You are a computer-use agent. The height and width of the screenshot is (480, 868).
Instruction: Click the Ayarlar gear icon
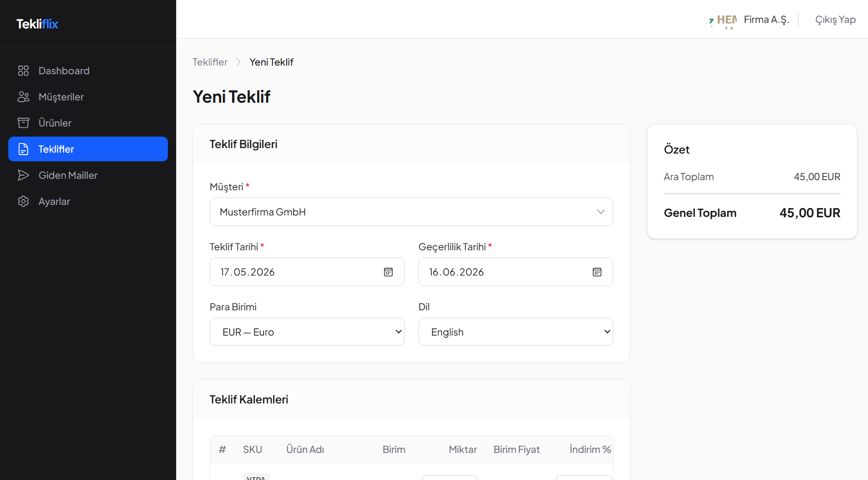pyautogui.click(x=23, y=201)
